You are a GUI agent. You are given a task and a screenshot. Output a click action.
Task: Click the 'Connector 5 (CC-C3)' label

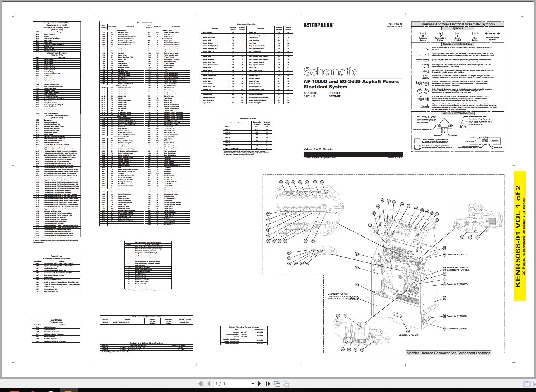coord(457,329)
